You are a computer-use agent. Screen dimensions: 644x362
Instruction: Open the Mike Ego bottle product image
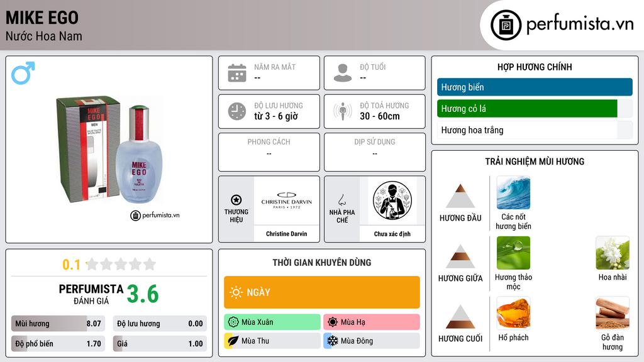click(x=109, y=150)
